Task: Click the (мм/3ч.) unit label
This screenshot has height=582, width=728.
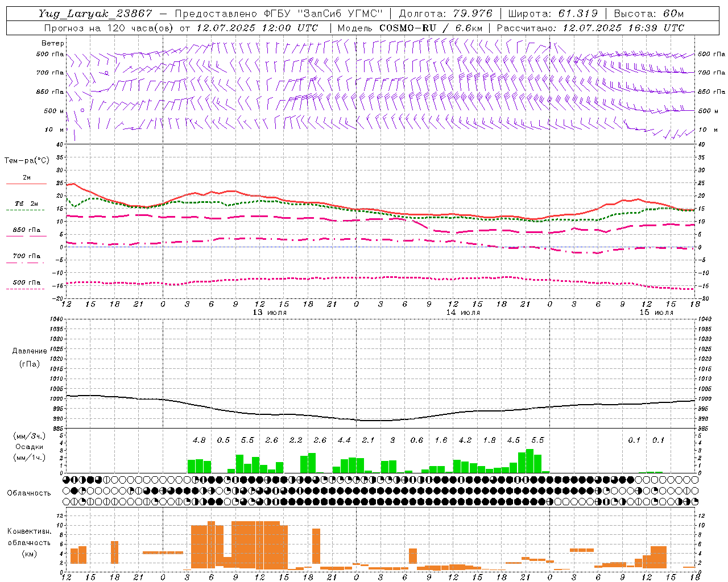Action: coord(29,436)
